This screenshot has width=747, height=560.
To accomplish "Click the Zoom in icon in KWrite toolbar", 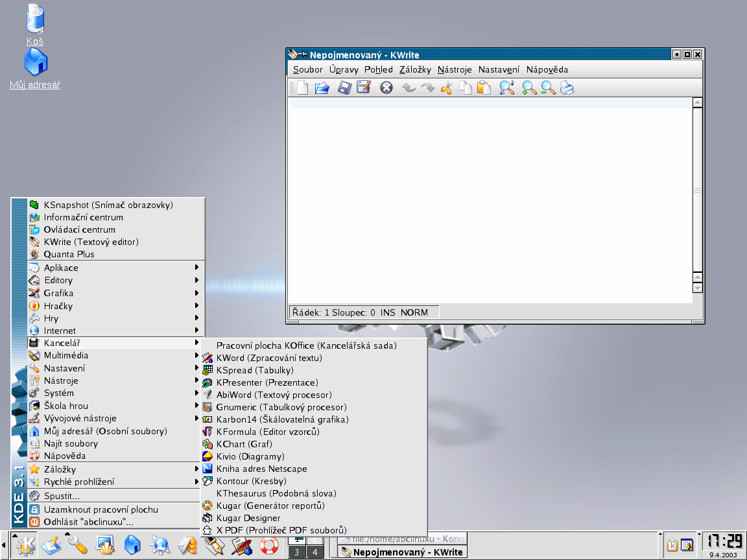I will pos(529,87).
